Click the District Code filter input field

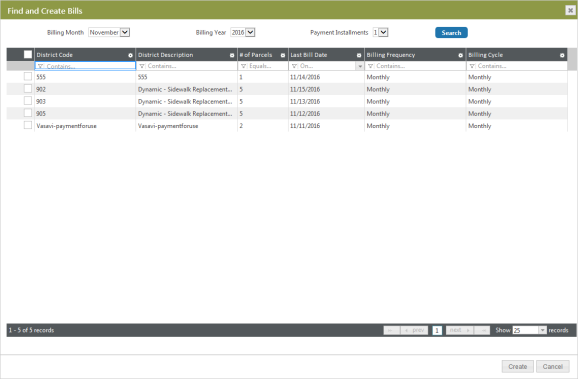point(85,66)
